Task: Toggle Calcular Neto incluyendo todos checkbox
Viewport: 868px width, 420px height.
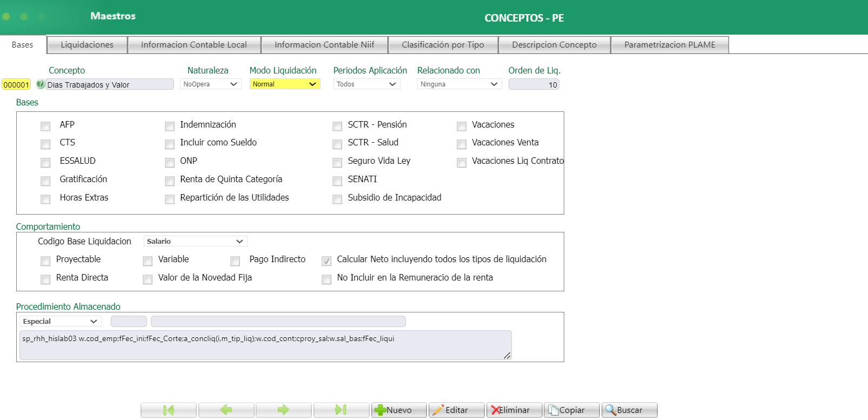Action: pos(326,261)
